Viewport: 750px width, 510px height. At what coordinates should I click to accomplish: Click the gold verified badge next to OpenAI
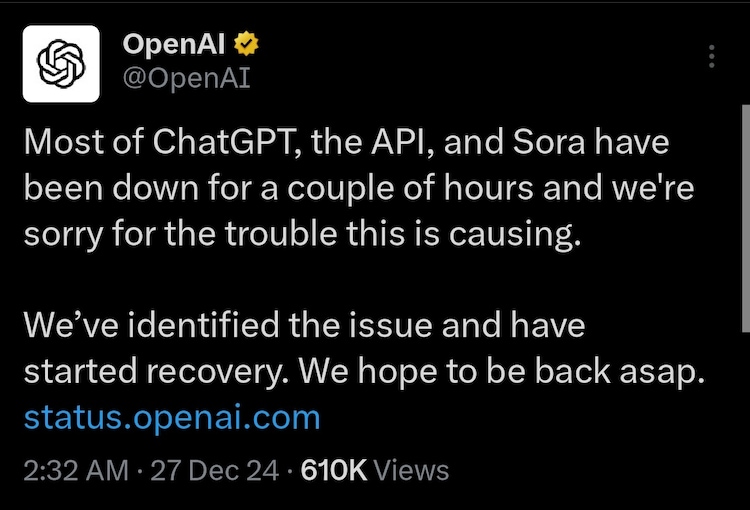tap(245, 44)
